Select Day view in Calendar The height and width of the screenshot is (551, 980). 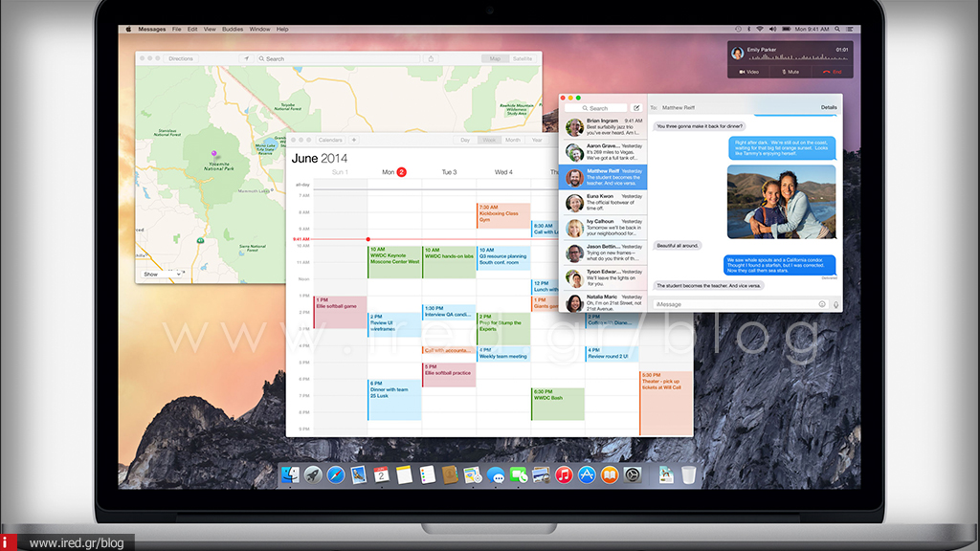(x=465, y=140)
